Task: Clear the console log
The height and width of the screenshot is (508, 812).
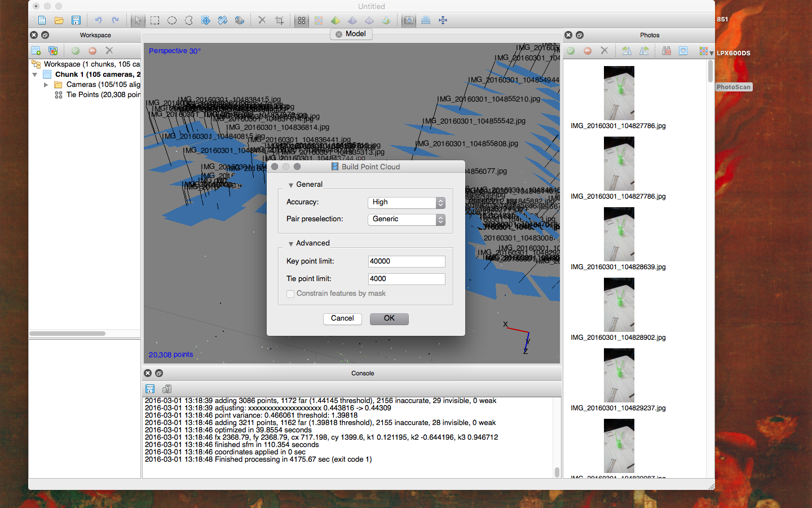Action: pos(167,389)
